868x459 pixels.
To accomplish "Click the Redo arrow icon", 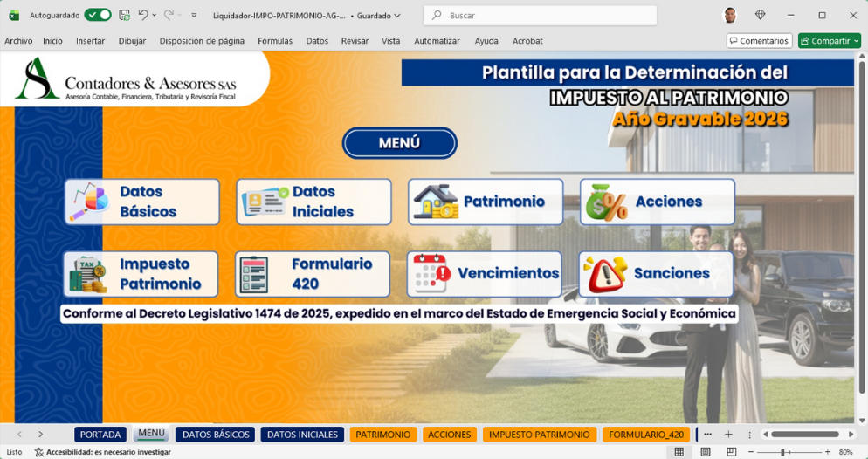I will pos(169,16).
